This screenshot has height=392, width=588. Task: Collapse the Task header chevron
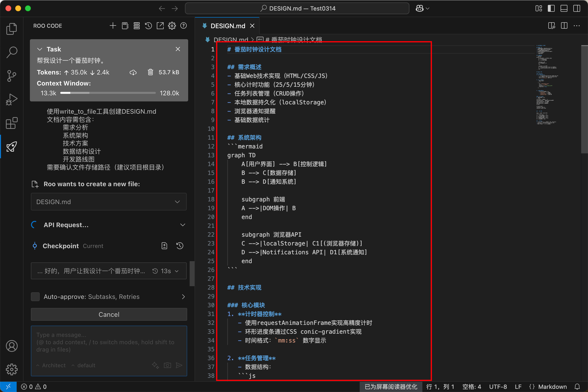point(39,49)
